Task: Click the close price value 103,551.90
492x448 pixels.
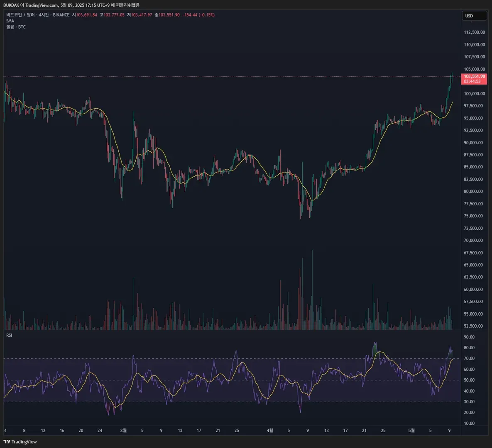Action: [x=169, y=15]
